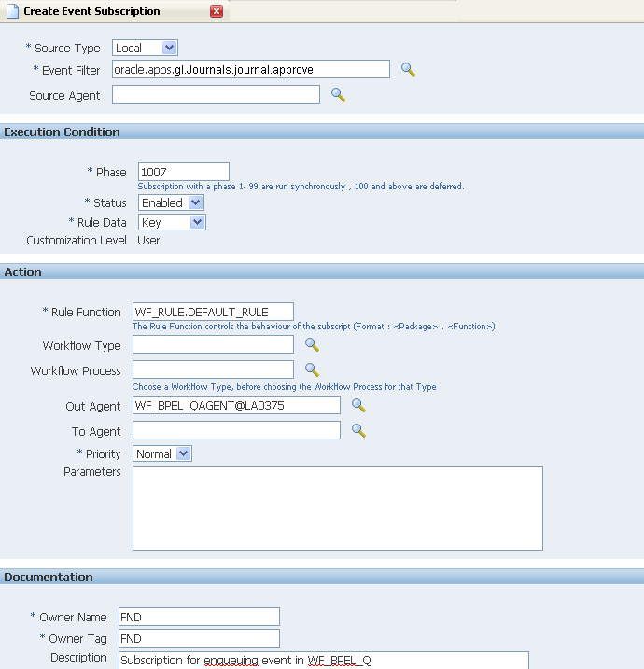Click the Choose a Workflow Type hint
The image size is (644, 669).
coord(285,387)
